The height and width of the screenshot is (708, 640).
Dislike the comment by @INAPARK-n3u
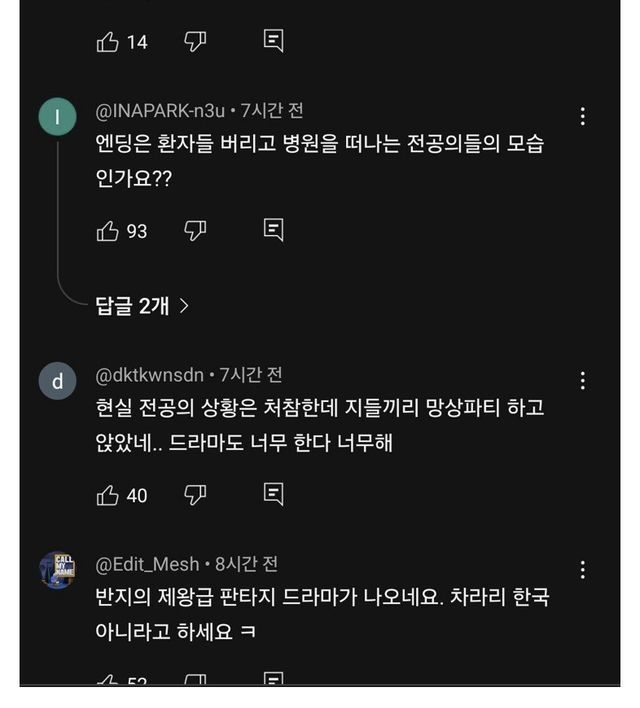click(x=195, y=231)
